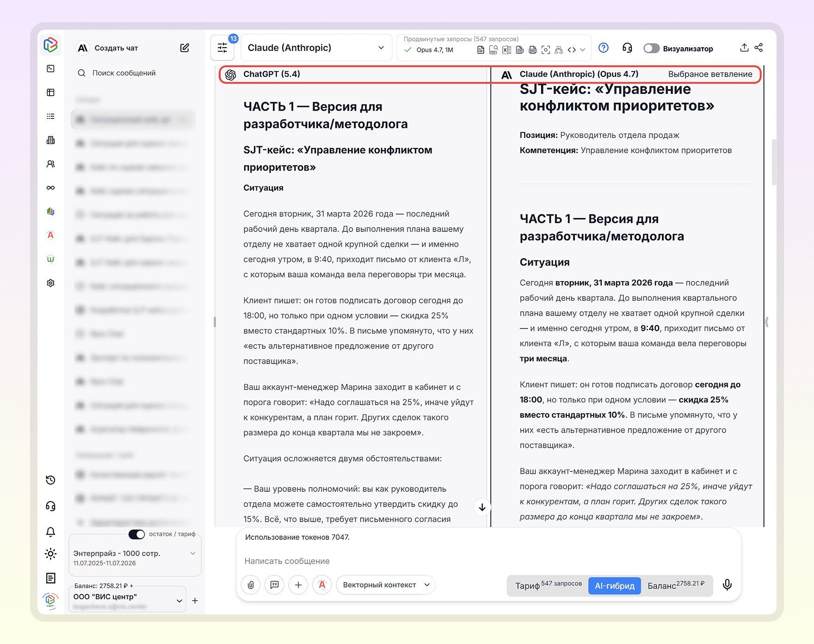Viewport: 814px width, 644px height.
Task: Toggle the Визуализатор switch
Action: (x=651, y=48)
